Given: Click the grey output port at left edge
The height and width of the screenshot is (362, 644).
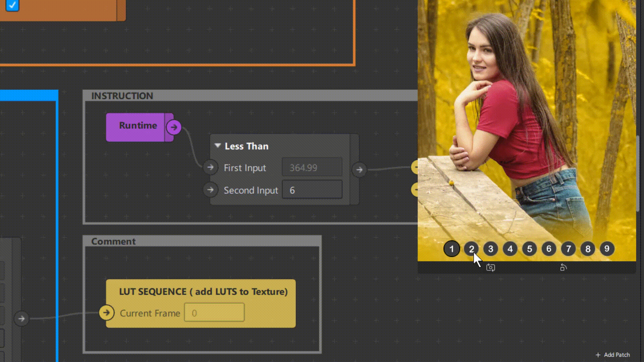Looking at the screenshot, I should [x=21, y=318].
